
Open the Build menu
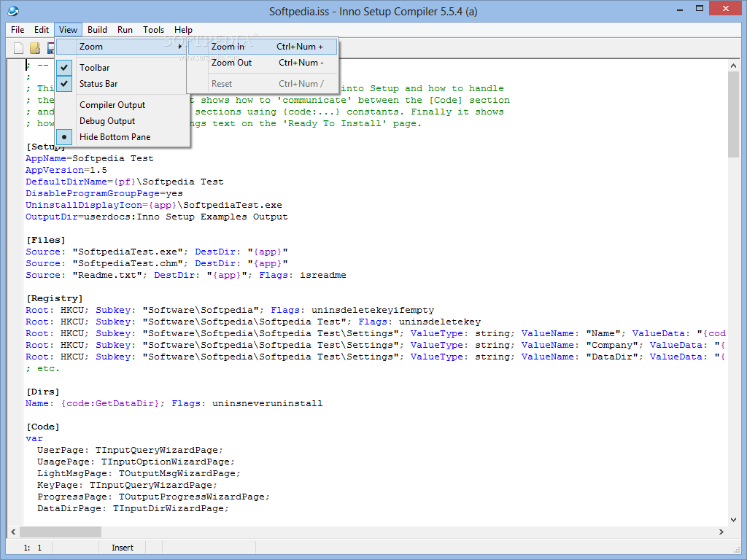click(97, 29)
